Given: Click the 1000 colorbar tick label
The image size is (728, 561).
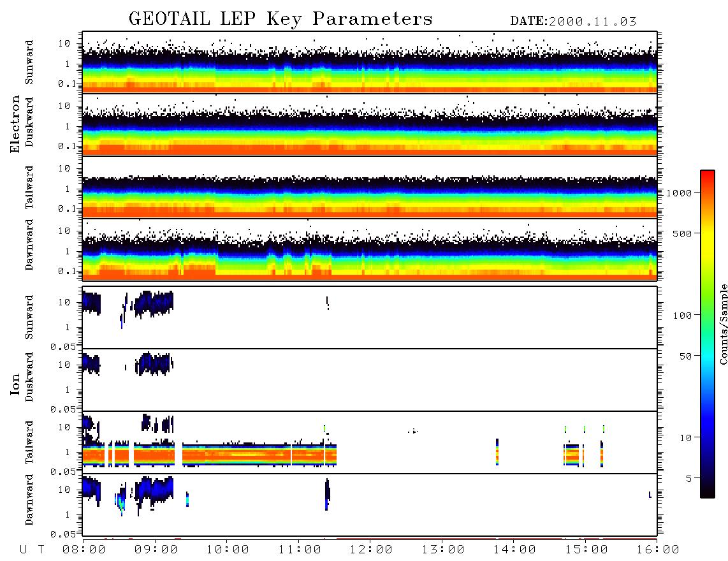Looking at the screenshot, I should (680, 193).
